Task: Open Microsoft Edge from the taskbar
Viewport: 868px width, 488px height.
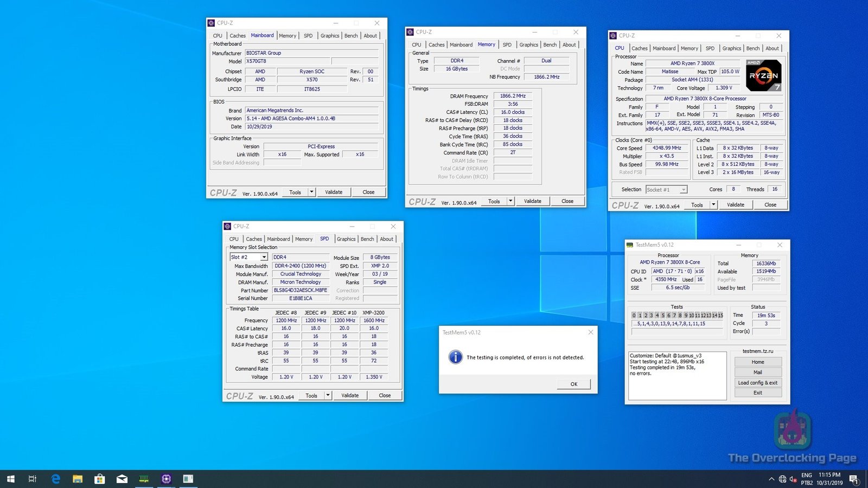Action: tap(55, 479)
